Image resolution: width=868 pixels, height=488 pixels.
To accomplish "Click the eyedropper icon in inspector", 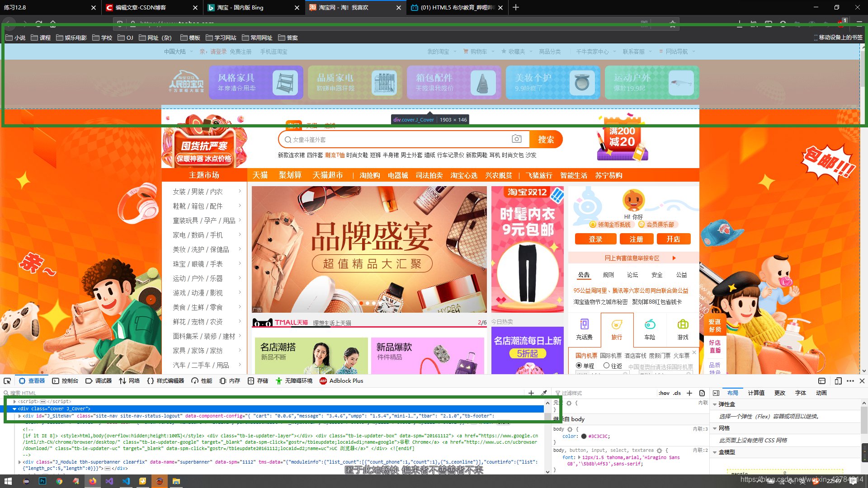I will pos(544,393).
